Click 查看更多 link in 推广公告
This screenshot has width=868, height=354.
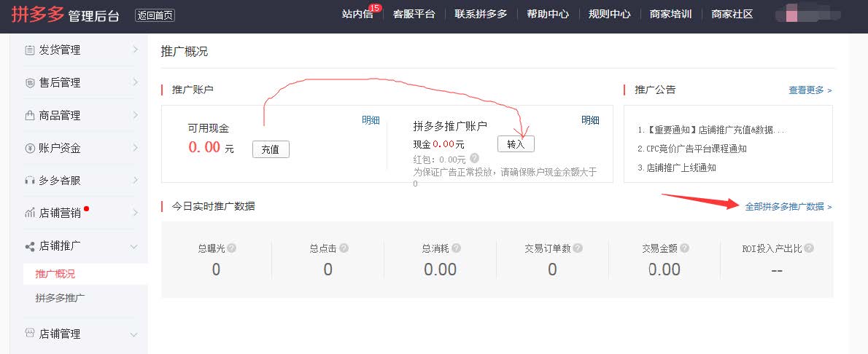[810, 90]
